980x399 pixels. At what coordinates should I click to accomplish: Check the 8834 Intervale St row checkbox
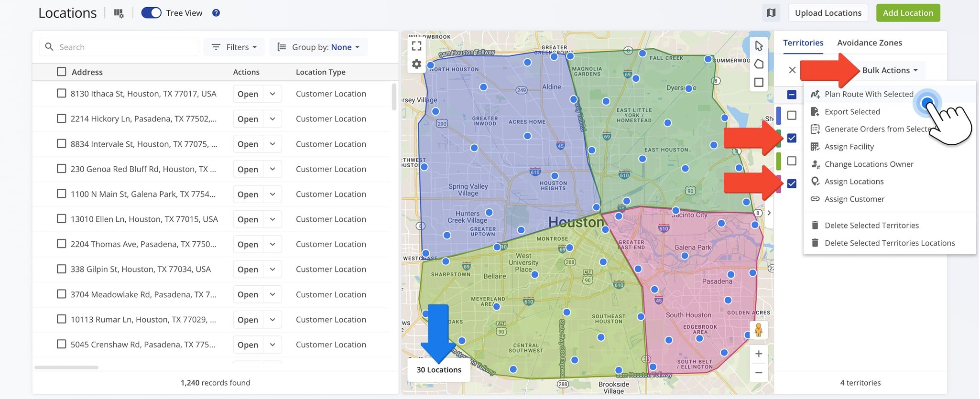pos(61,143)
